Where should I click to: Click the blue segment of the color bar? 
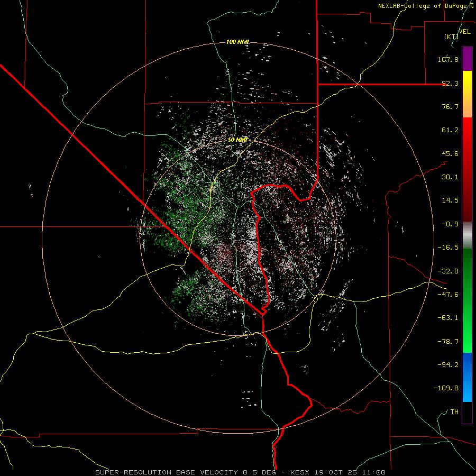[467, 377]
